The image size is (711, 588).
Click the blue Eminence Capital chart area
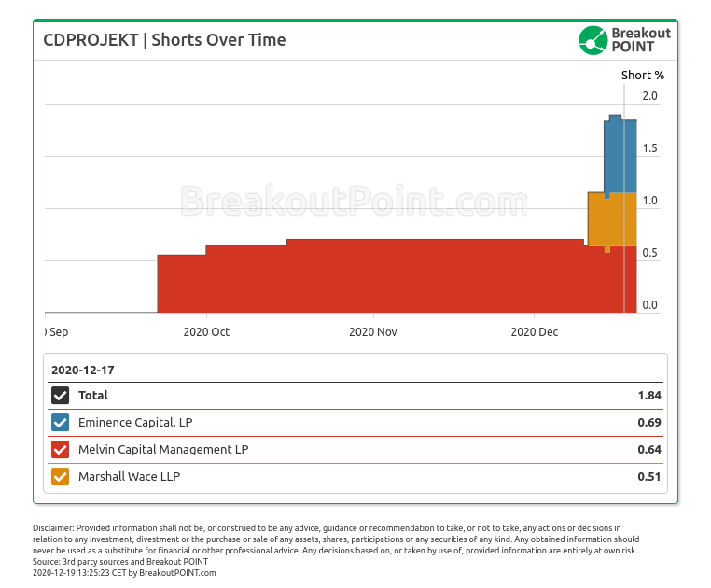point(620,157)
